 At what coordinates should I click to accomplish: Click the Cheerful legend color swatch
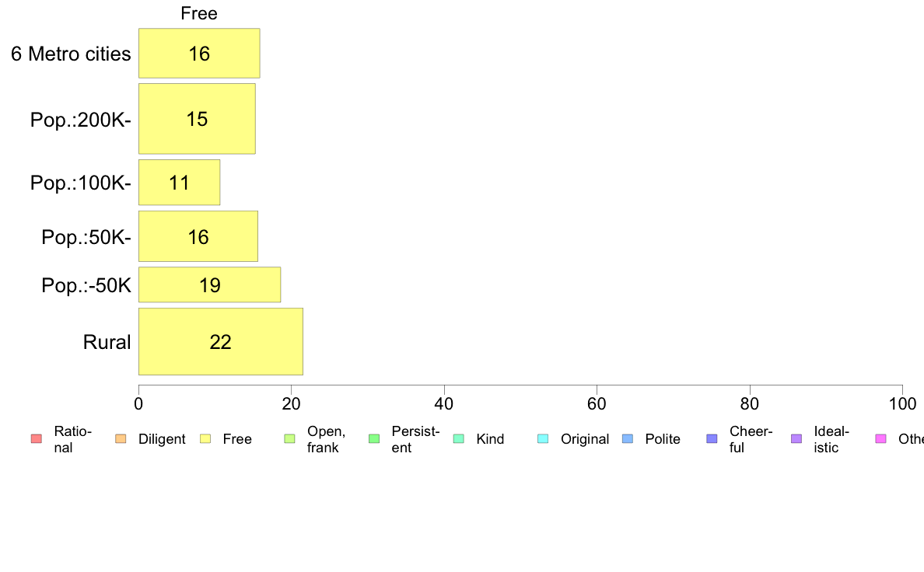click(x=712, y=439)
